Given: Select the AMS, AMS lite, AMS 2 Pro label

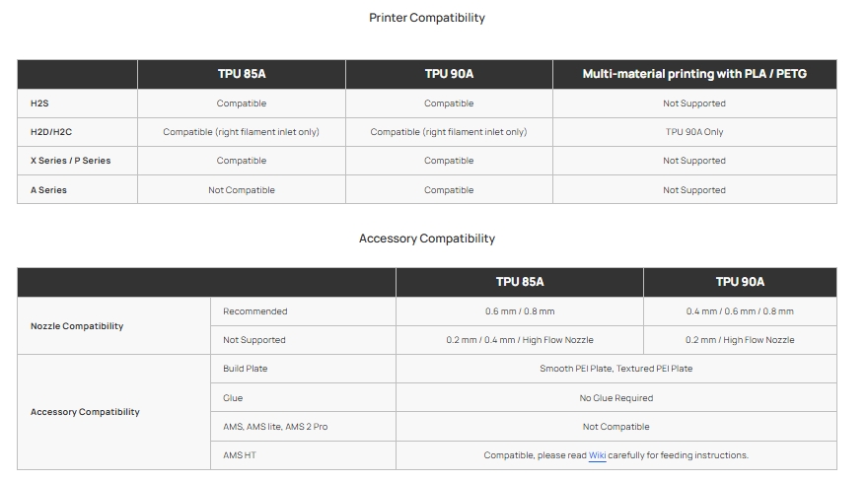Looking at the screenshot, I should point(275,427).
